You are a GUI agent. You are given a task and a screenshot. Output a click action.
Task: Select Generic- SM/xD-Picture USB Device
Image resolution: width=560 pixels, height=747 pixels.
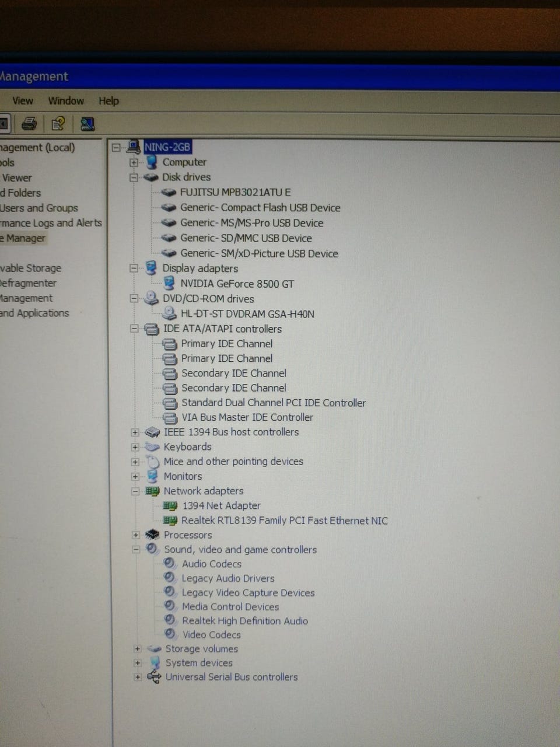tap(259, 253)
